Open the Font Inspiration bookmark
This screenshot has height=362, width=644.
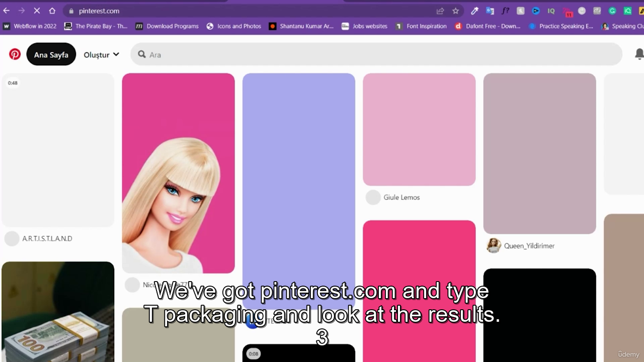[421, 26]
